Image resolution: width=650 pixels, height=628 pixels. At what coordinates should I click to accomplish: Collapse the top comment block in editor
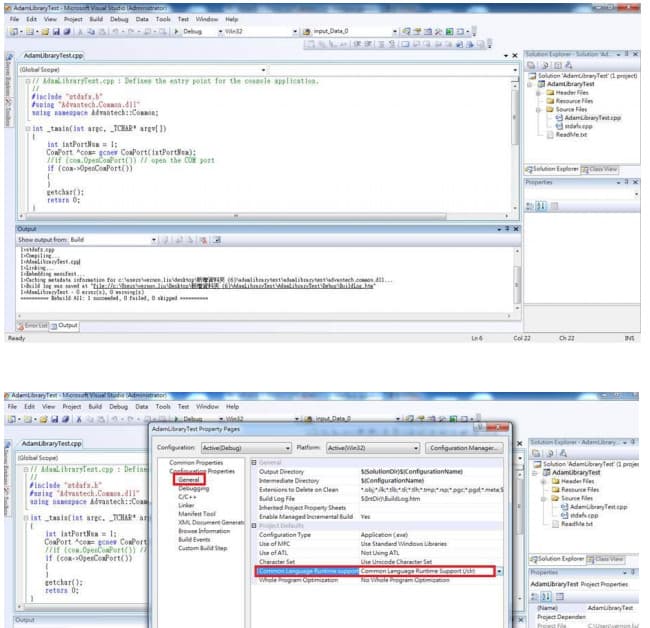(26, 78)
